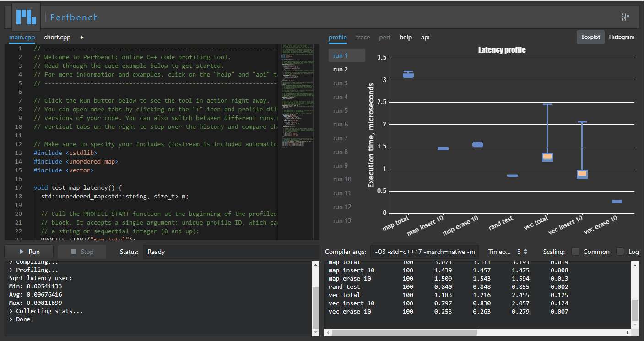Select run 2 from history list
644x341 pixels.
tap(341, 69)
